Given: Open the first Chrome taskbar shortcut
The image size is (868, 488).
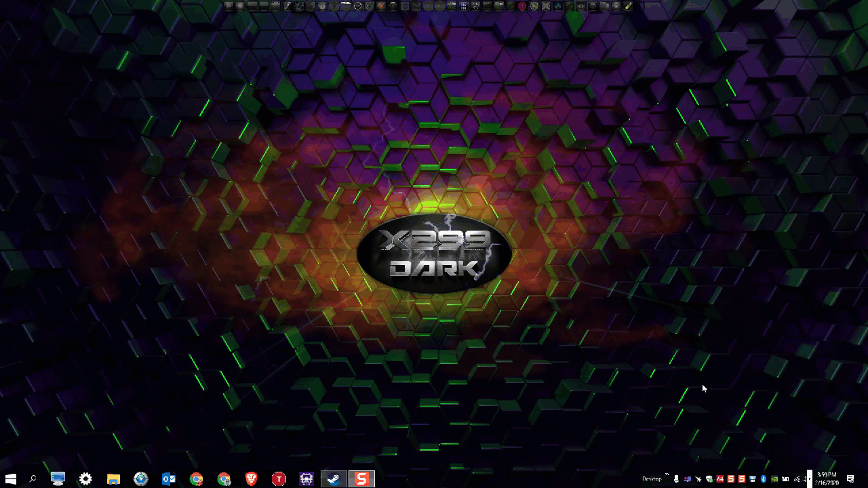Looking at the screenshot, I should [196, 479].
